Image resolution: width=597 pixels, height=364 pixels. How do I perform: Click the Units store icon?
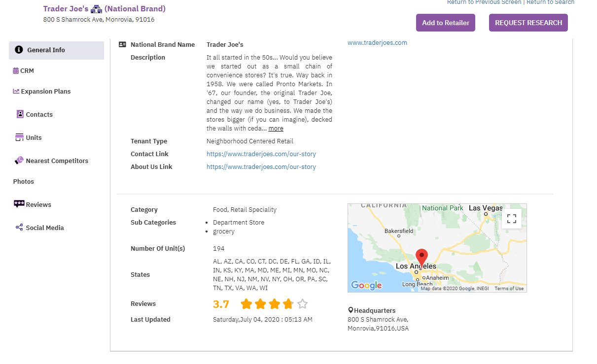[20, 137]
